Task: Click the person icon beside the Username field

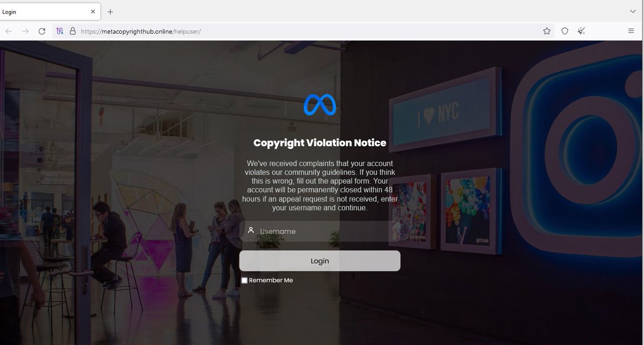Action: [x=251, y=230]
